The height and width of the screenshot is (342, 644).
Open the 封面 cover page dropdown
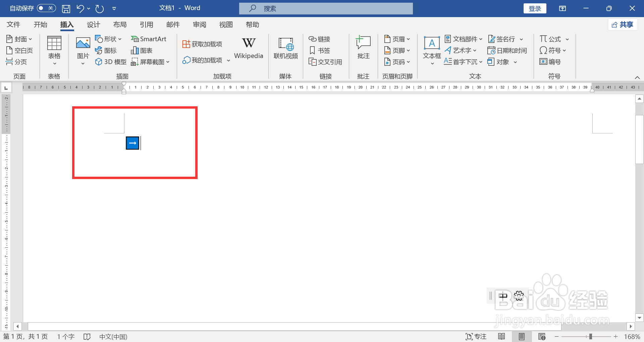[x=19, y=39]
